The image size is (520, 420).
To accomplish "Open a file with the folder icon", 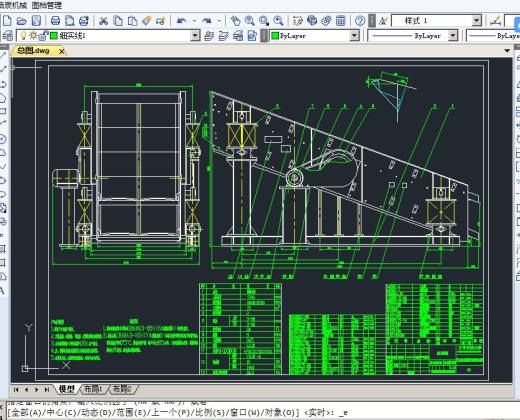I will coord(22,21).
